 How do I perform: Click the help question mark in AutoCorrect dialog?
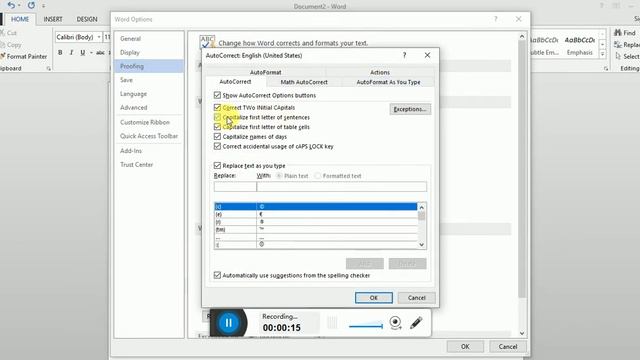(404, 55)
